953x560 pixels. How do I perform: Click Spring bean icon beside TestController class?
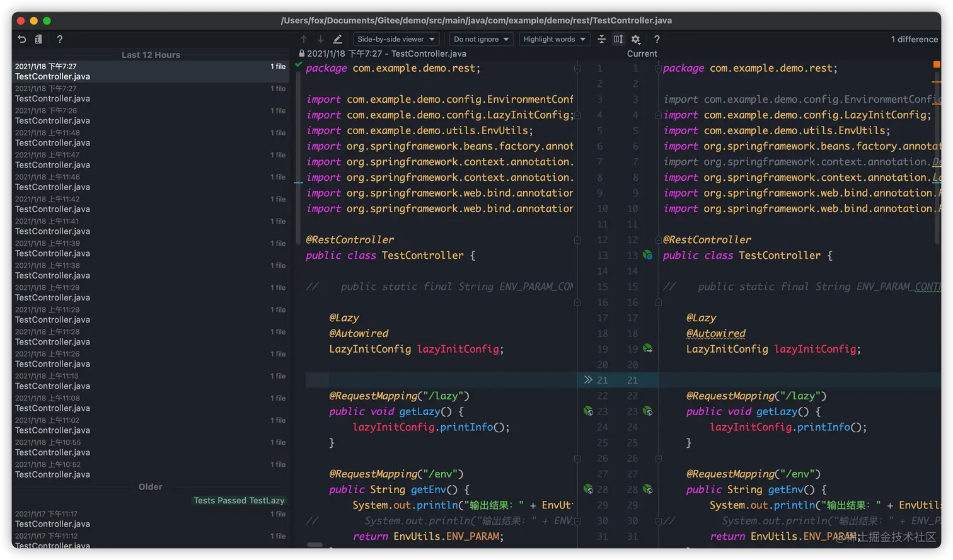point(647,255)
